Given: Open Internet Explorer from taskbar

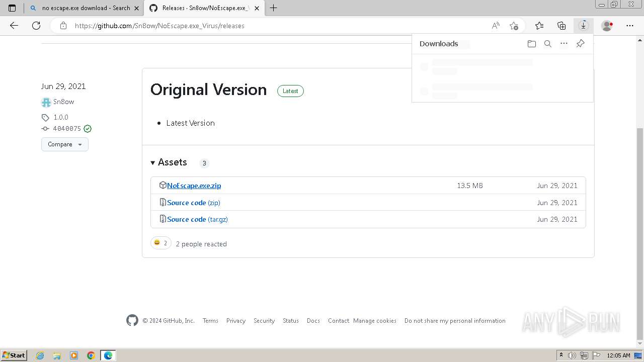Looking at the screenshot, I should tap(40, 355).
